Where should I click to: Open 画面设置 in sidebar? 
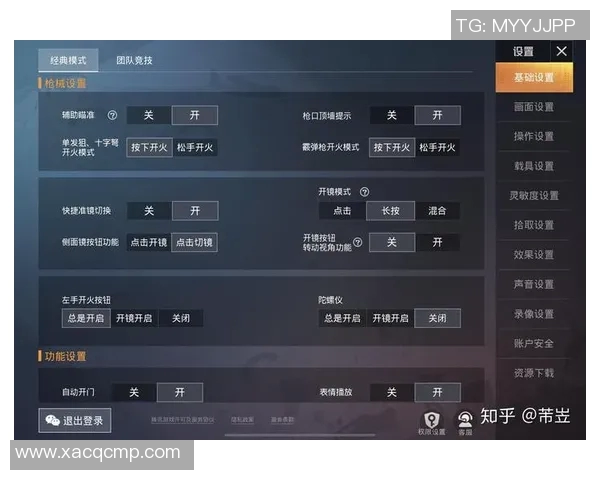(x=534, y=107)
